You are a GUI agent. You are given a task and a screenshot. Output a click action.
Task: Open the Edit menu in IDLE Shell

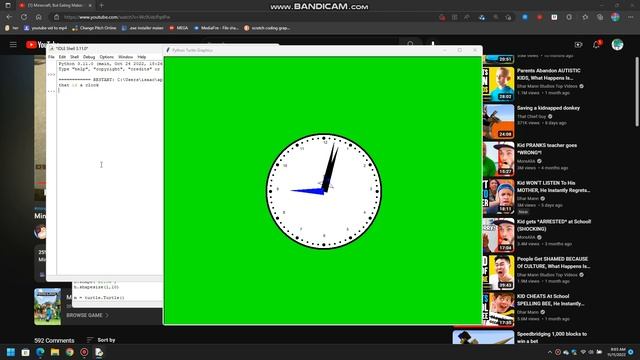coord(62,57)
